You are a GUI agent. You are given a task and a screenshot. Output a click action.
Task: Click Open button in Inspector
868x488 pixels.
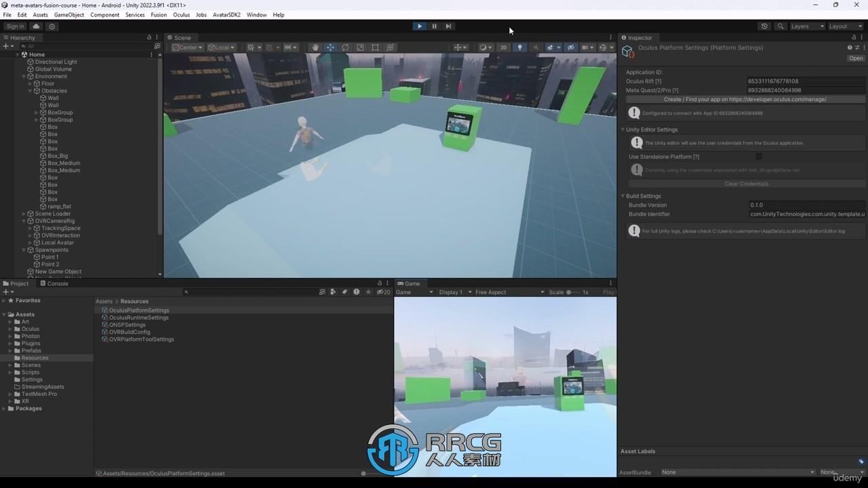click(856, 58)
